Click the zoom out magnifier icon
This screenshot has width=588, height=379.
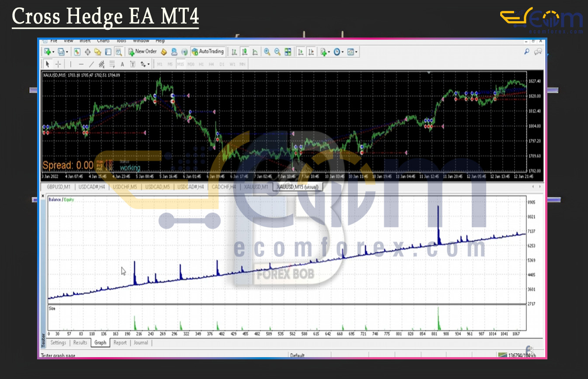(x=277, y=52)
